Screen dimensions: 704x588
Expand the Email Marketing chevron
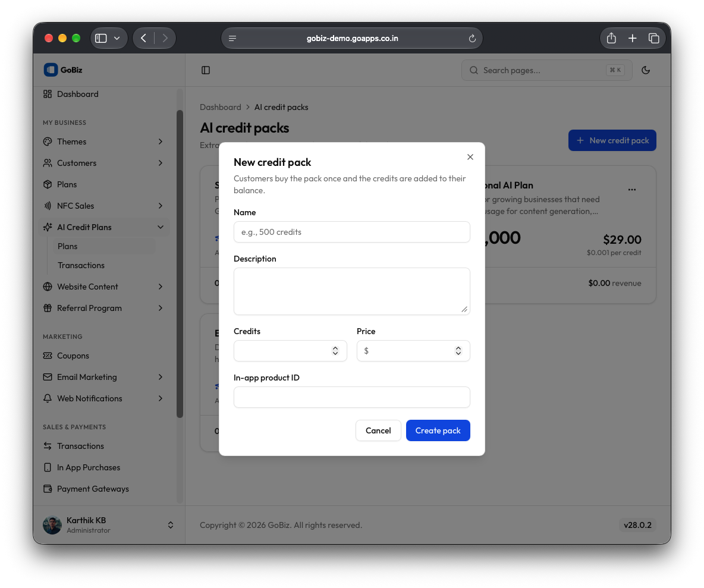(x=161, y=377)
